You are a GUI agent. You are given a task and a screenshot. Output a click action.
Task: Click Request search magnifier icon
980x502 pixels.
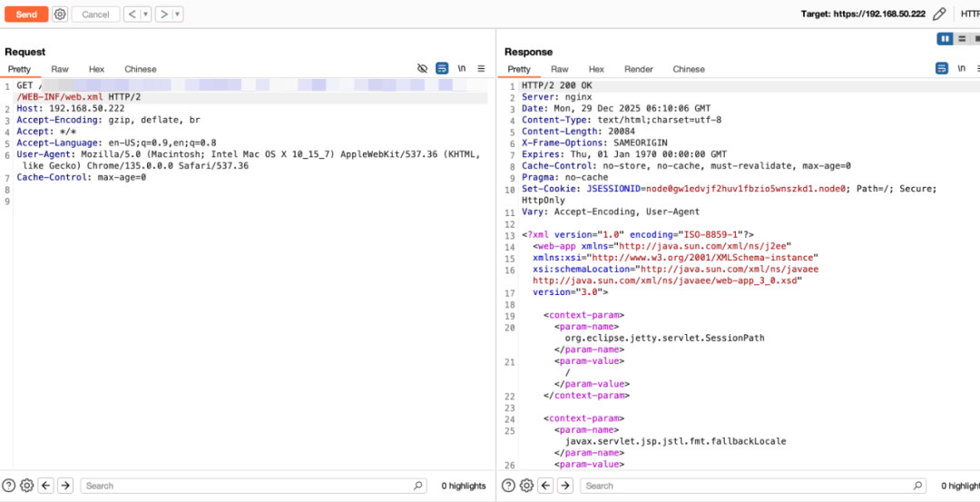(417, 485)
